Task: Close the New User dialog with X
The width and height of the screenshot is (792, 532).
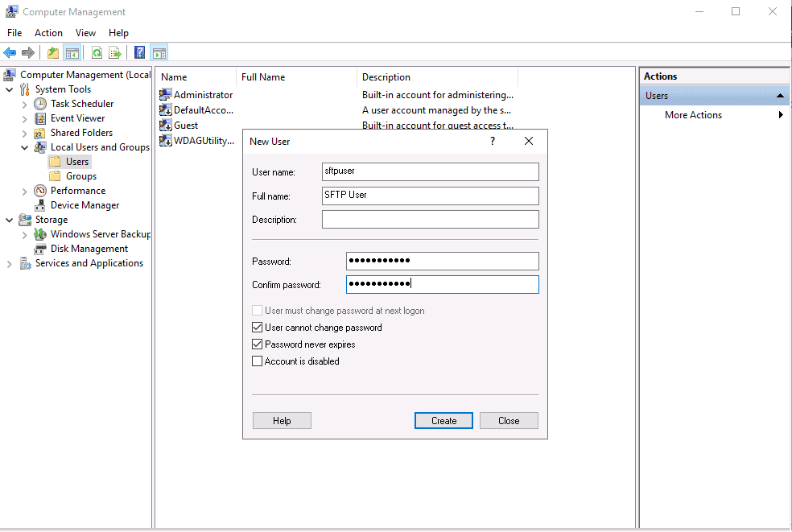Action: 529,141
